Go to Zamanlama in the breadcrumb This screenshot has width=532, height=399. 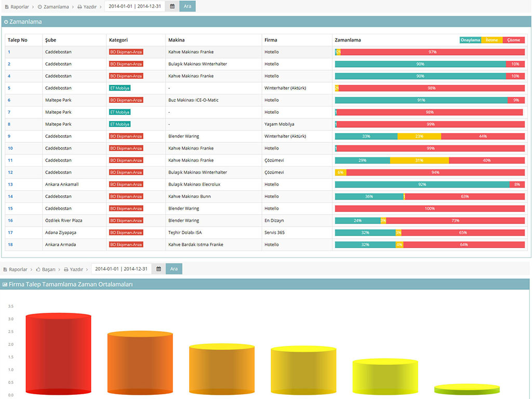click(56, 7)
